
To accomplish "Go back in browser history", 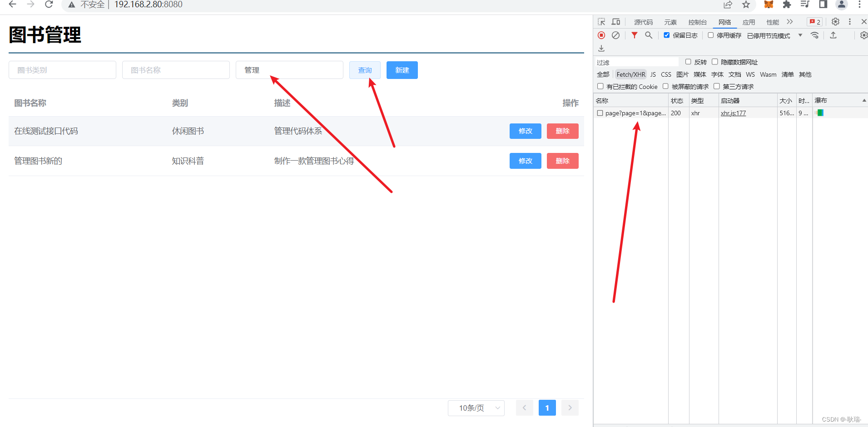I will [12, 5].
